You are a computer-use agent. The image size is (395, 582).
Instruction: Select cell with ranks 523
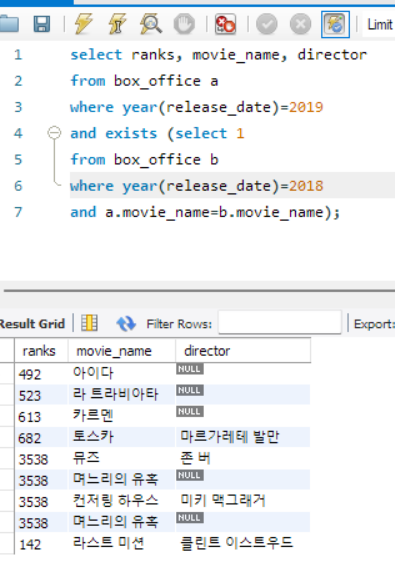[x=41, y=395]
